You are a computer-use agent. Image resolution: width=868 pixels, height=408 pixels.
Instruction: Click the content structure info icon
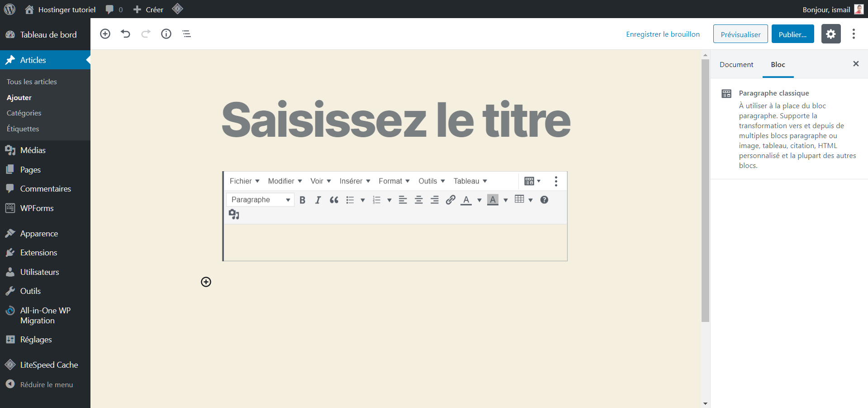click(x=166, y=34)
